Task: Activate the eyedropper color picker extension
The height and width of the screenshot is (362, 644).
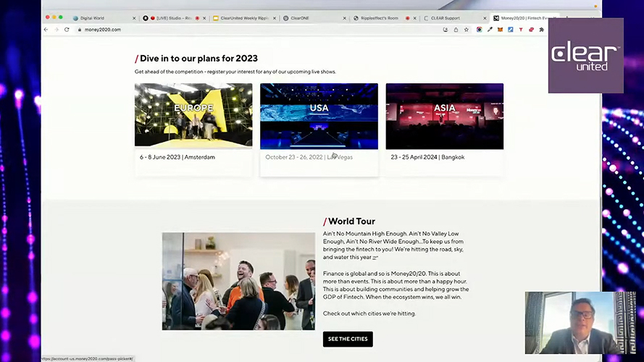Action: point(490,30)
